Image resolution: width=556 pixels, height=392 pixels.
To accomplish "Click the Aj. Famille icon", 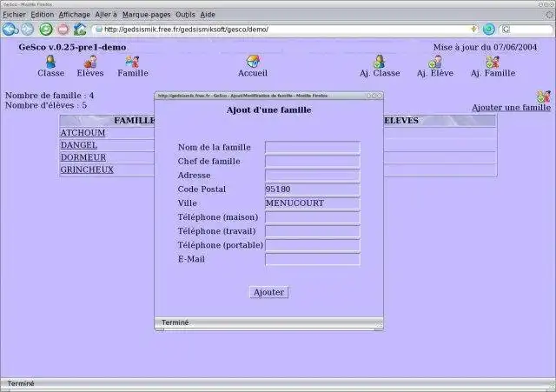I will [x=493, y=62].
